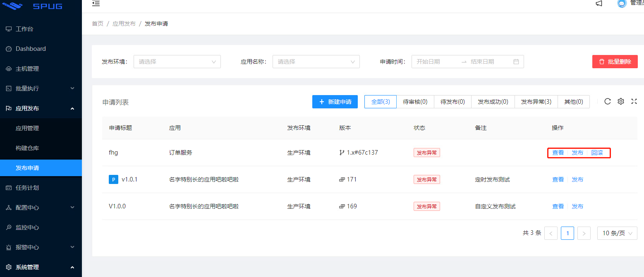
Task: Toggle fullscreen with the expand icon
Action: tap(634, 101)
